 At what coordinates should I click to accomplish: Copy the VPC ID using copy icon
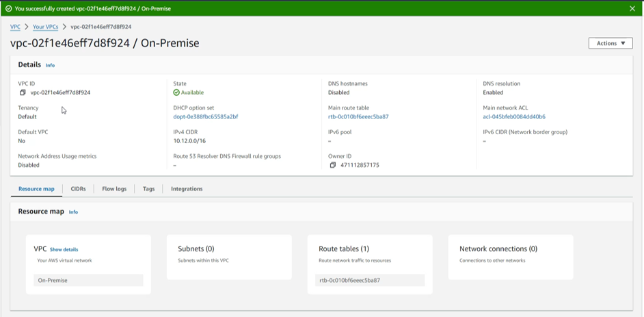23,92
